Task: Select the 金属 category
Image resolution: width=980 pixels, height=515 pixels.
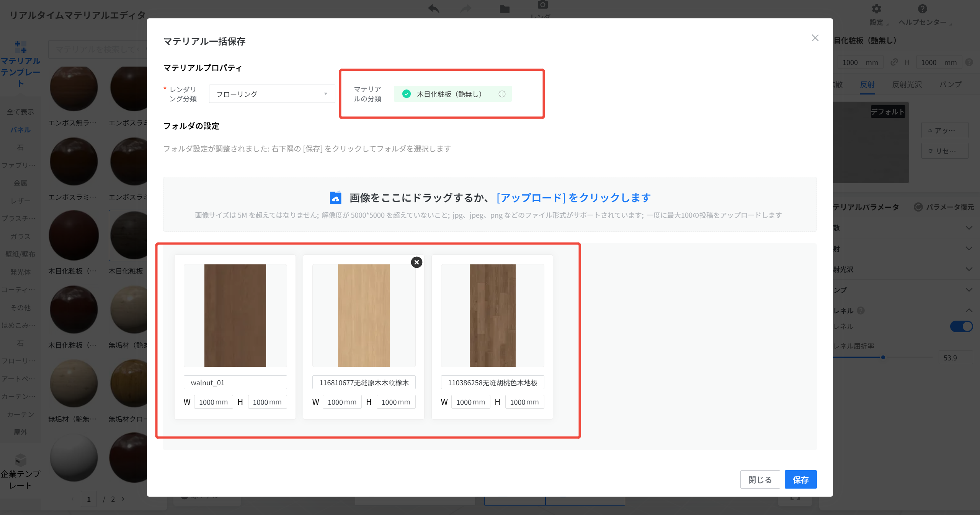Action: pyautogui.click(x=20, y=183)
